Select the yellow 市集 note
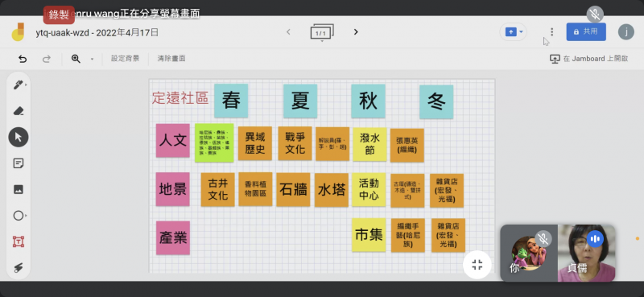Image resolution: width=644 pixels, height=297 pixels. (369, 235)
